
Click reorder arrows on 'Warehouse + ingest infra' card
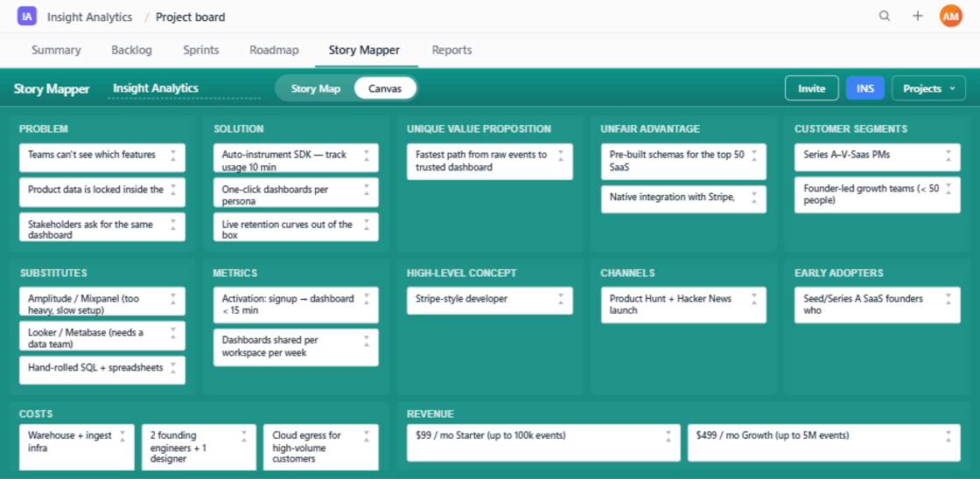[x=122, y=436]
